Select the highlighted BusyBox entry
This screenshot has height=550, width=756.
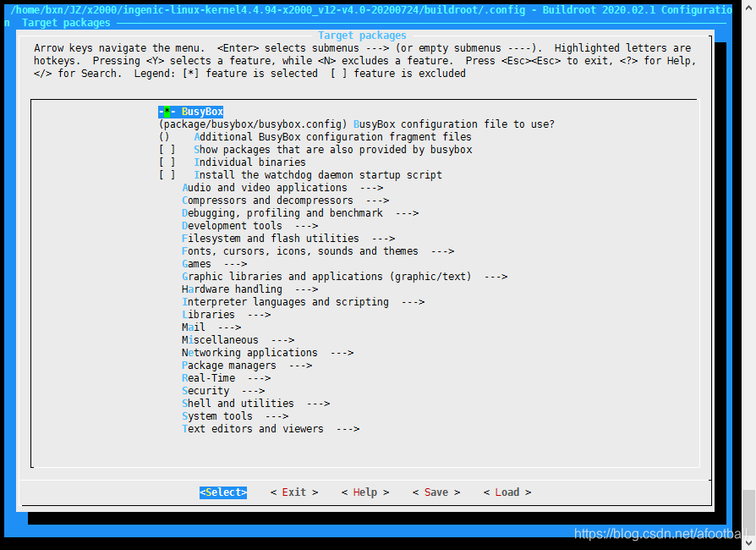click(x=191, y=112)
